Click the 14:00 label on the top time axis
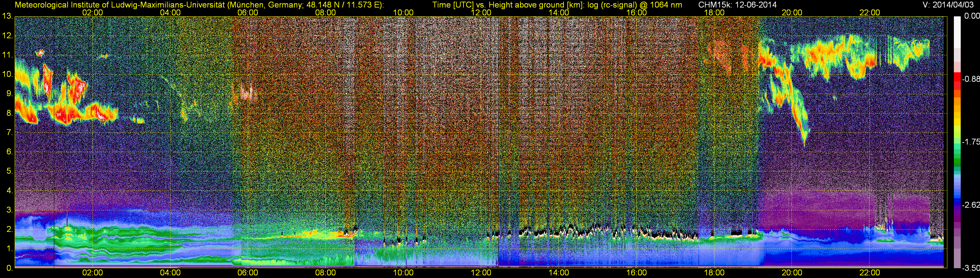 (x=559, y=12)
